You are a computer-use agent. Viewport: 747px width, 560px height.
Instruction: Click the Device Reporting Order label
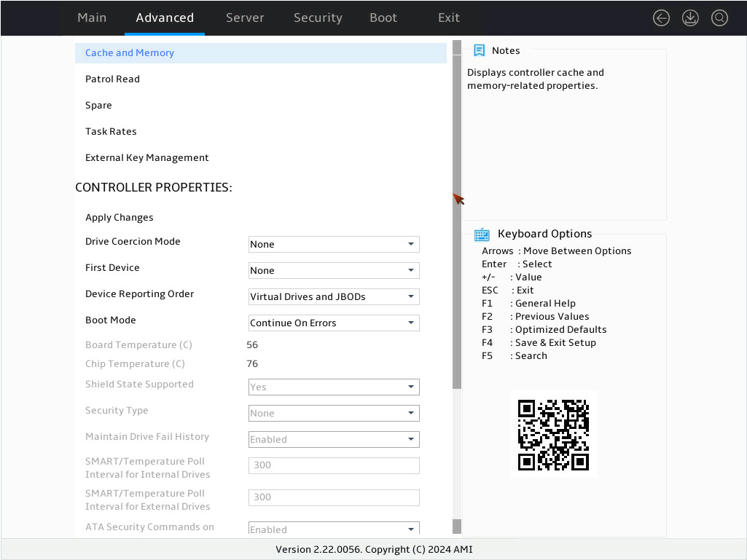[140, 293]
